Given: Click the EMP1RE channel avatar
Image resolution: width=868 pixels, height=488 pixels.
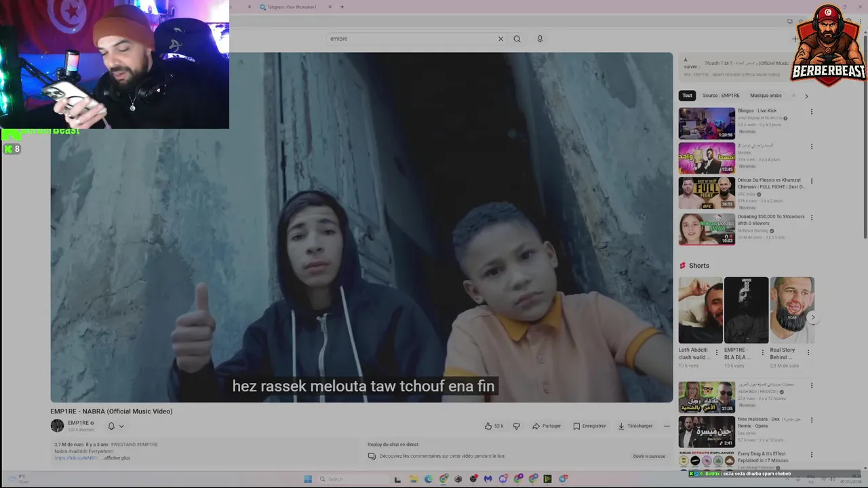Looking at the screenshot, I should pos(57,426).
